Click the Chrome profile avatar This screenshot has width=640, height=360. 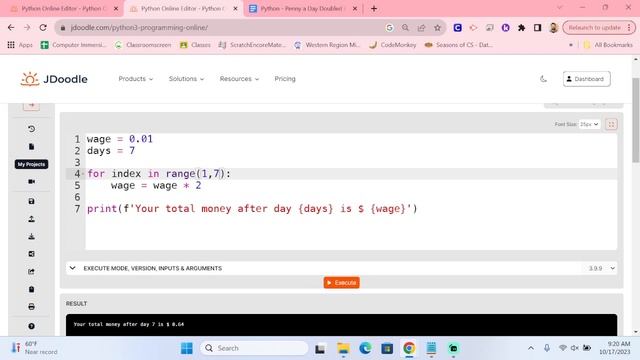tap(553, 28)
